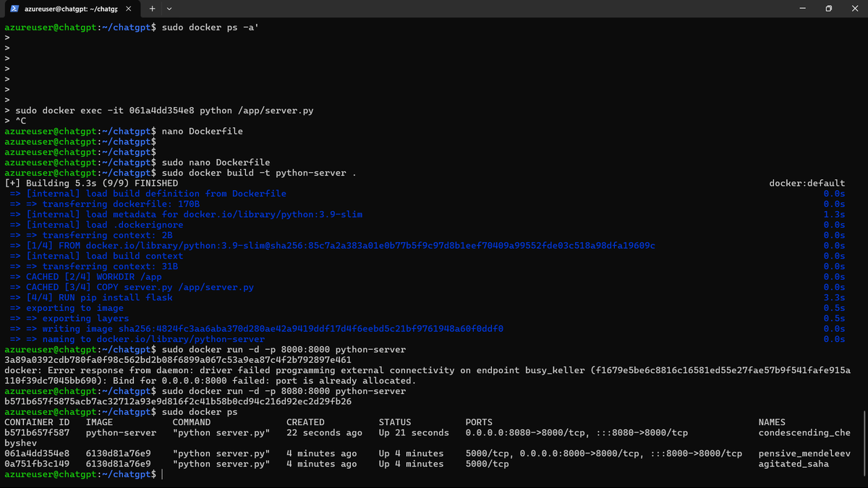Click the name agitated_saha
This screenshot has width=868, height=488.
point(793,463)
